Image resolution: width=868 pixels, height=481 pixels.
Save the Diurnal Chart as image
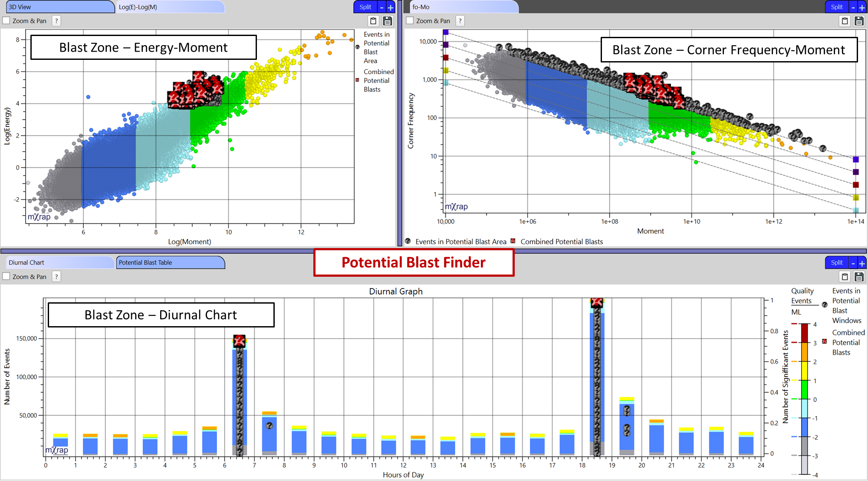click(860, 276)
